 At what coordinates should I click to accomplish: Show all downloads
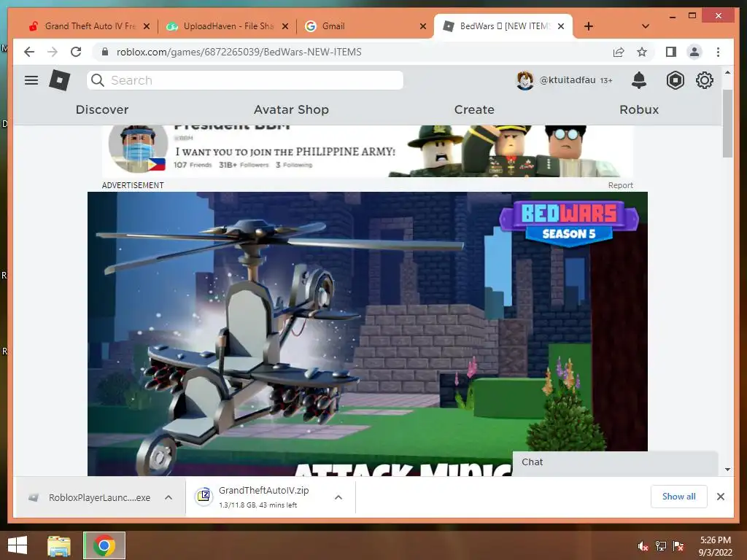(x=679, y=497)
